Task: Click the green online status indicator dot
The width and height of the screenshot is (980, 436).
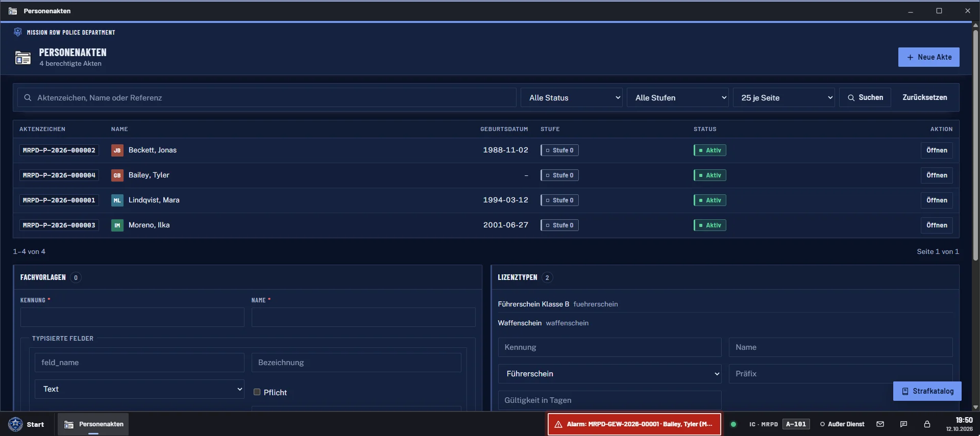Action: click(x=733, y=424)
